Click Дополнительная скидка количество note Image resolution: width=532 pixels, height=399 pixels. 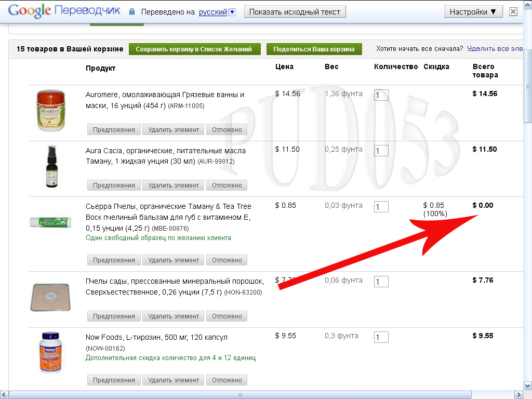(170, 357)
